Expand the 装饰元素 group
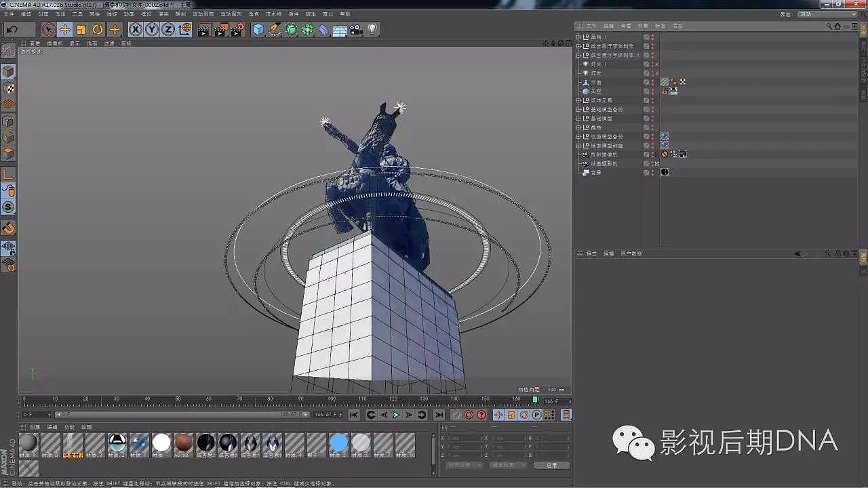Viewport: 868px width, 488px height. coord(578,100)
